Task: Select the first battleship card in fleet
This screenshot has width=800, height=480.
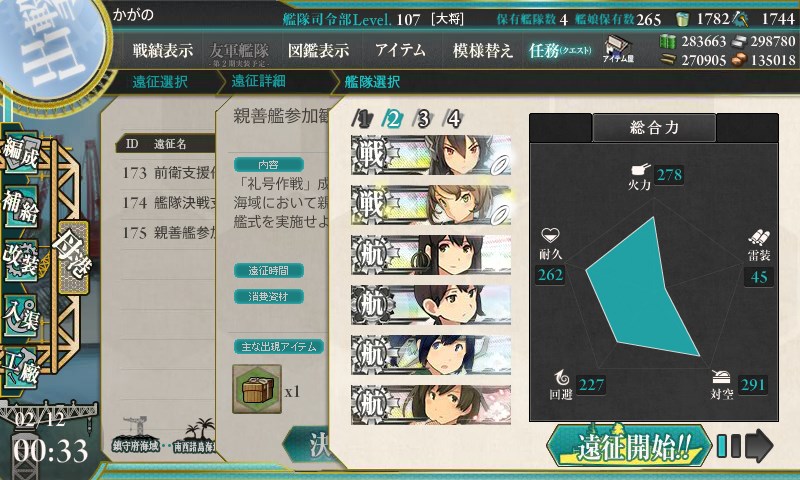Action: (x=431, y=155)
